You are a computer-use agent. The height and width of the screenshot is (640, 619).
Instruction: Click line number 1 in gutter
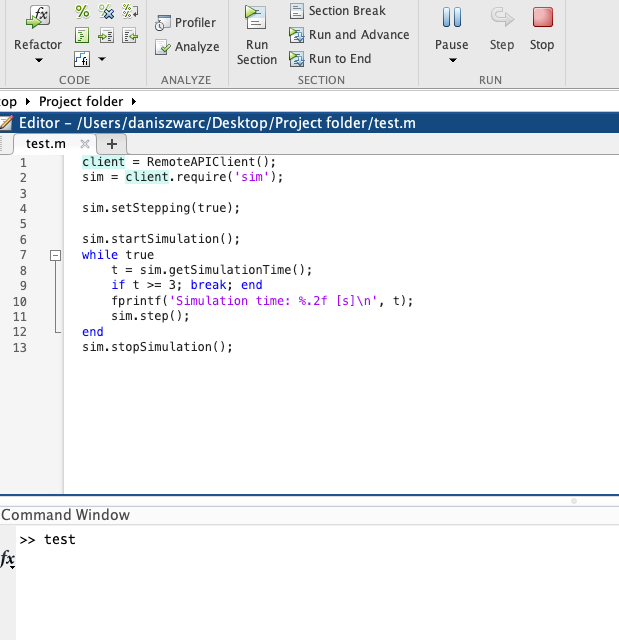point(23,163)
